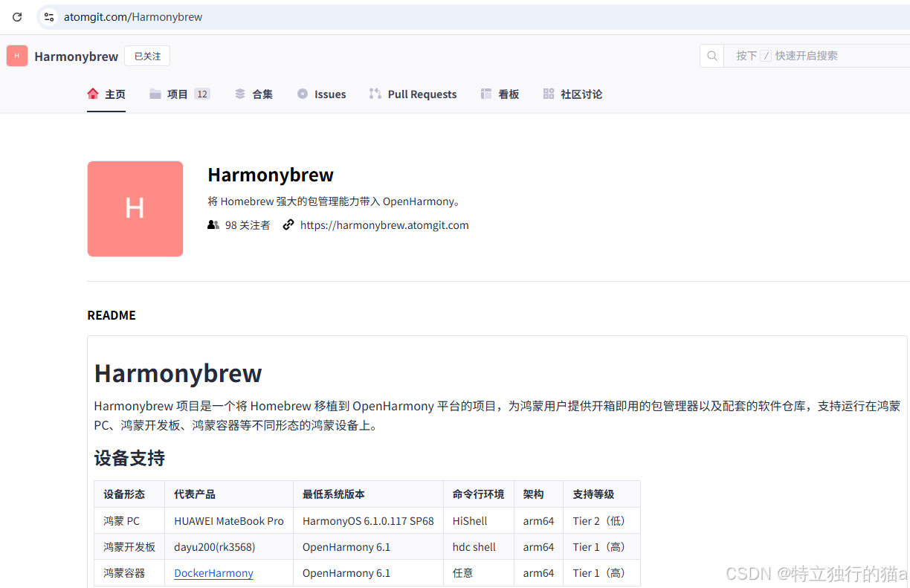The width and height of the screenshot is (910, 588).
Task: Open the 社区讨论 tab
Action: (572, 94)
